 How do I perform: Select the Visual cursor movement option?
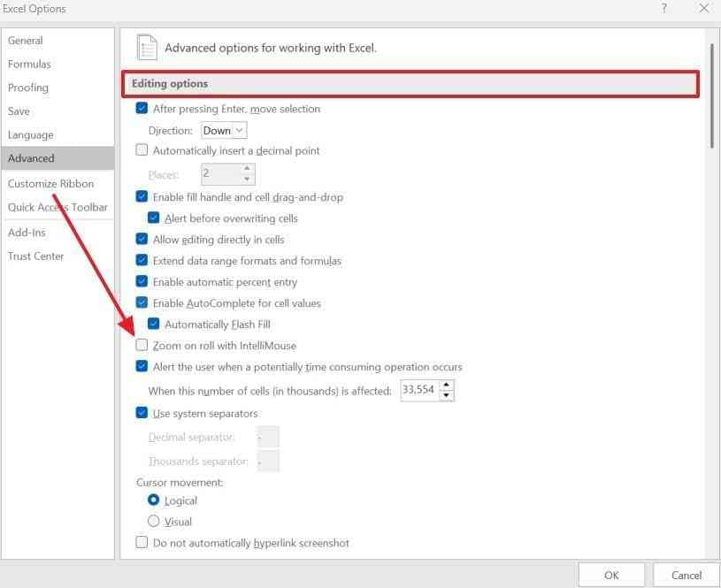pos(154,521)
